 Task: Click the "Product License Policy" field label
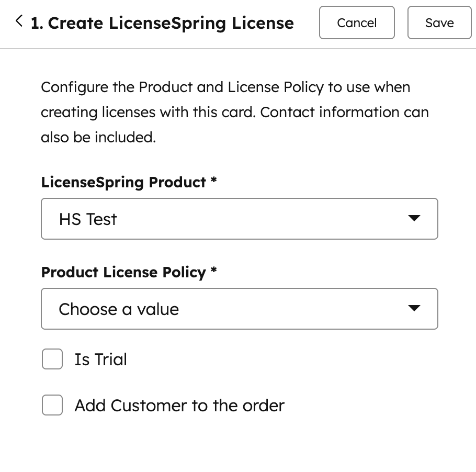123,272
